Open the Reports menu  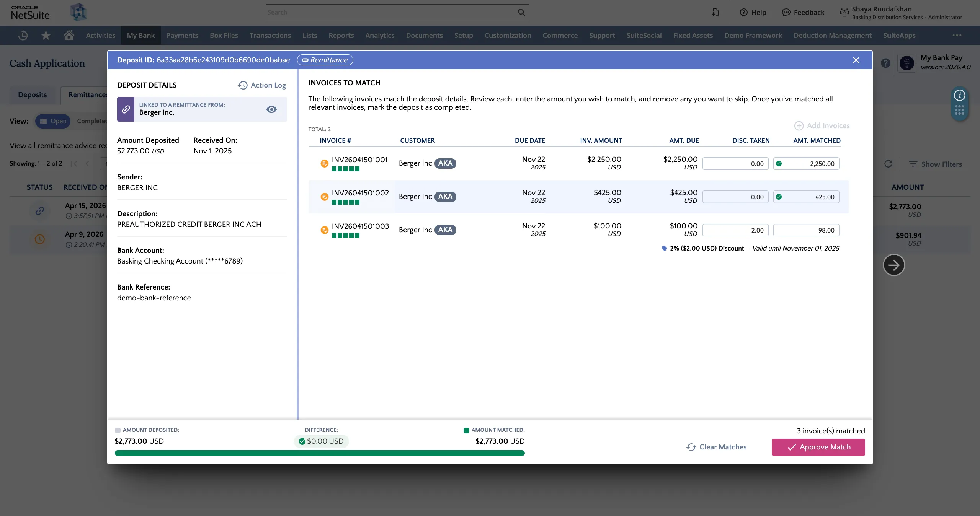point(341,35)
